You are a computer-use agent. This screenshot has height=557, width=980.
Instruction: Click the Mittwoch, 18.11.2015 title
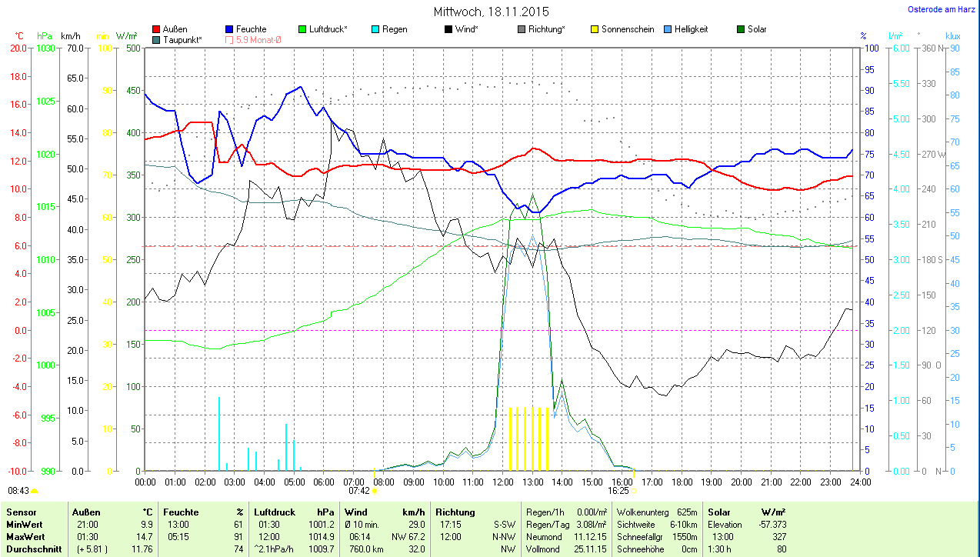pyautogui.click(x=491, y=12)
